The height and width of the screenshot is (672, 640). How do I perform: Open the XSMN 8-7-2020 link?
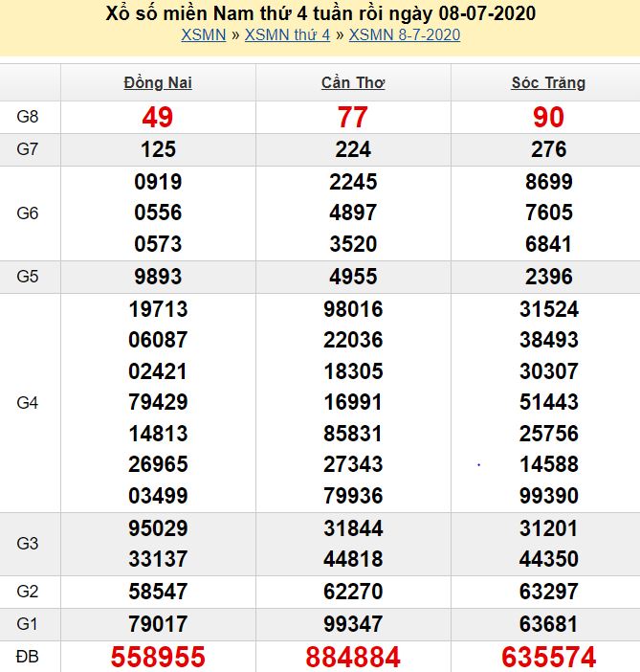[x=405, y=34]
